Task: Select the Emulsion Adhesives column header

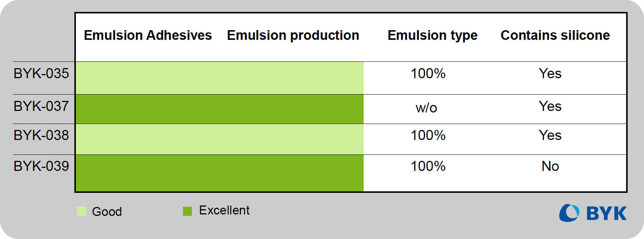Action: click(x=148, y=35)
